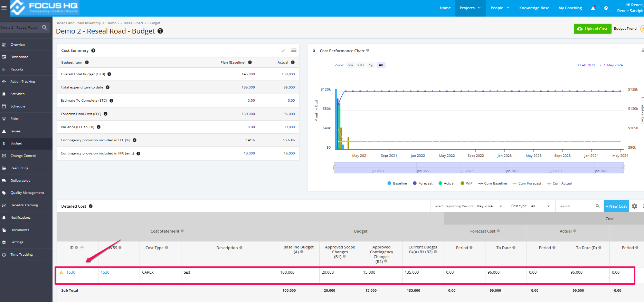644x302 pixels.
Task: Toggle Cum Forecast line in legend
Action: tap(527, 183)
